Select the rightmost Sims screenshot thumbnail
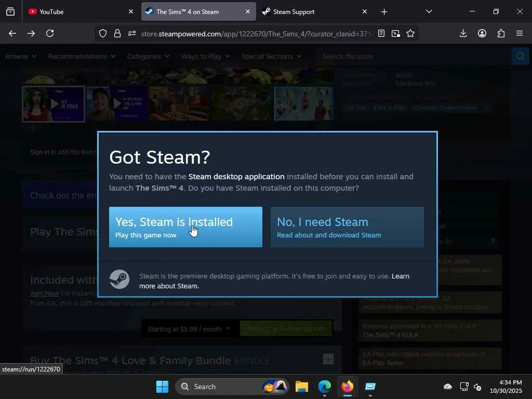 point(303,104)
